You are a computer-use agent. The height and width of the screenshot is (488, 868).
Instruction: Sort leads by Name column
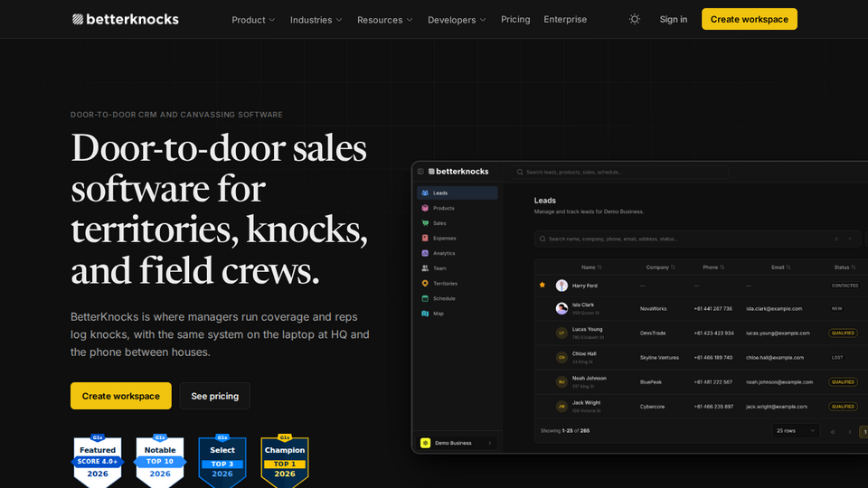(x=591, y=267)
